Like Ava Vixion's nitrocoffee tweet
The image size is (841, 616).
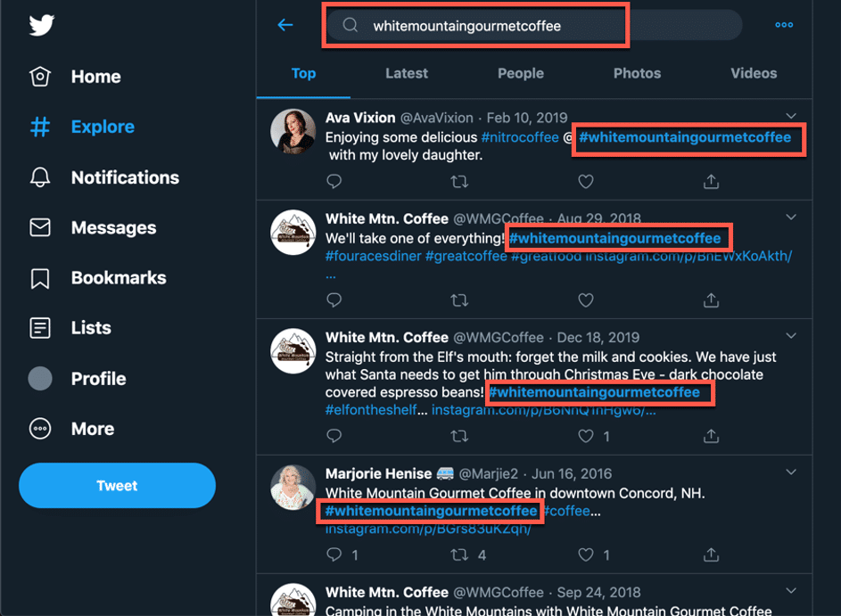click(x=586, y=182)
